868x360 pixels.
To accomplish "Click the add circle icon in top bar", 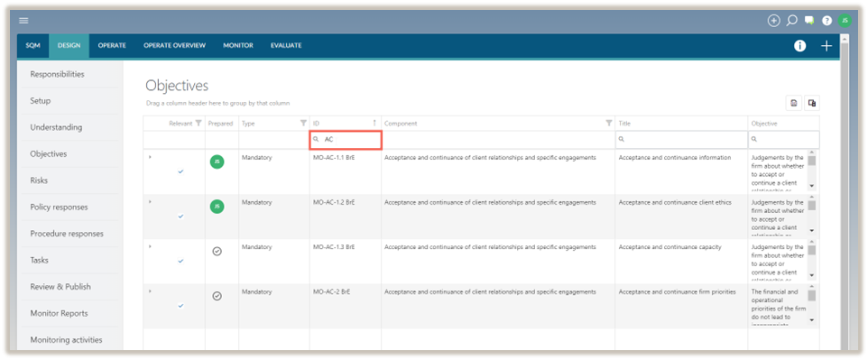I will (x=773, y=21).
